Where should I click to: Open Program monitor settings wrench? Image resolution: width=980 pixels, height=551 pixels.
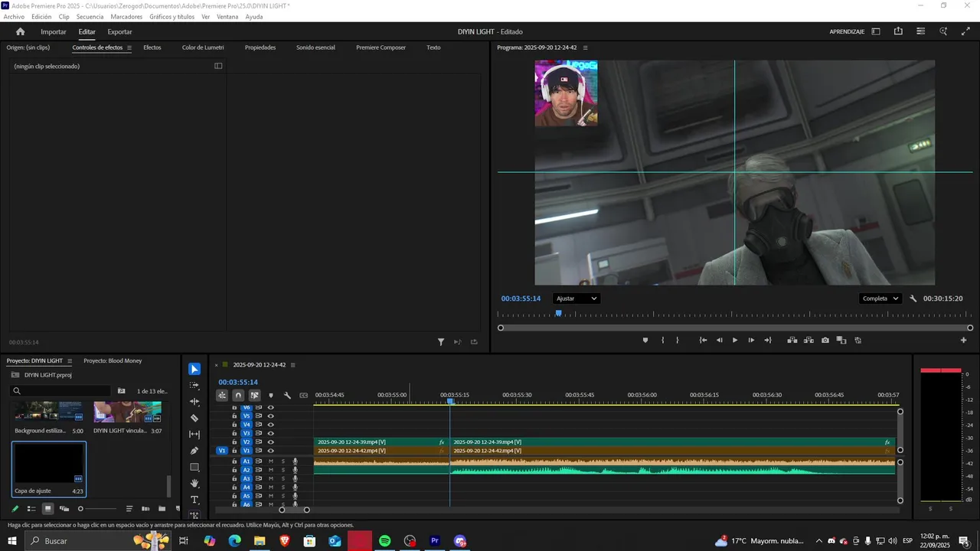(x=913, y=298)
